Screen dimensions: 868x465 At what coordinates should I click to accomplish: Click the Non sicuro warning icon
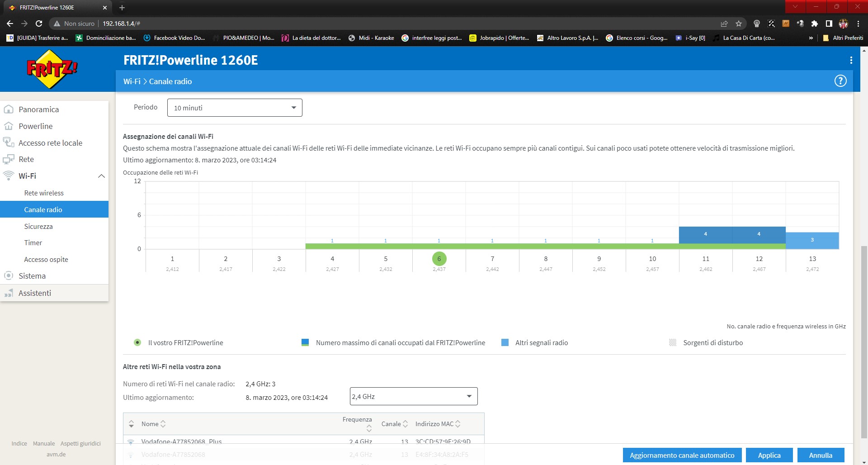(x=57, y=24)
